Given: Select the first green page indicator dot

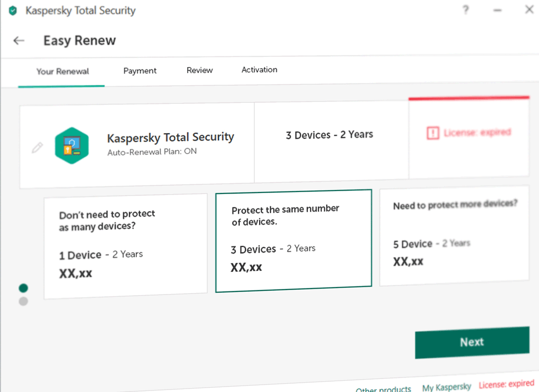Looking at the screenshot, I should click(24, 288).
